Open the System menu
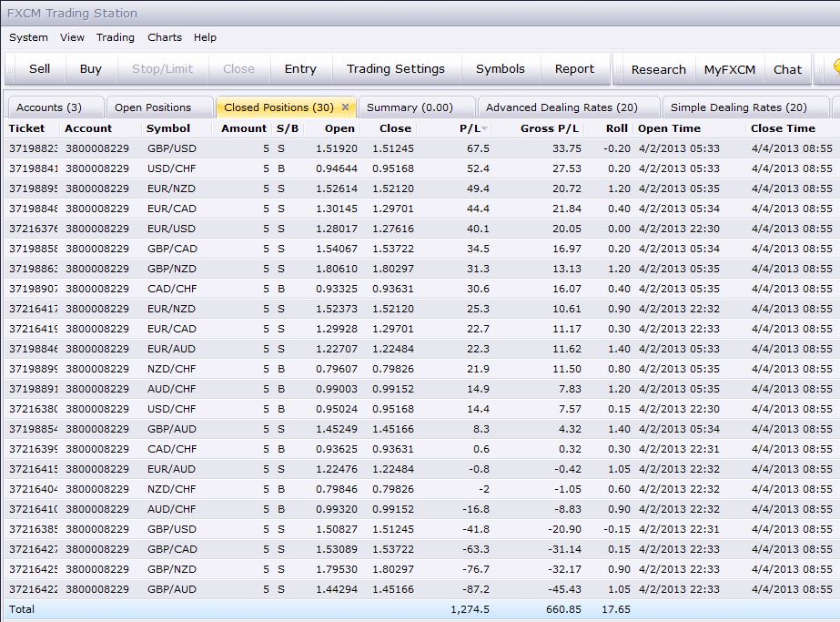This screenshot has height=622, width=840. point(28,37)
